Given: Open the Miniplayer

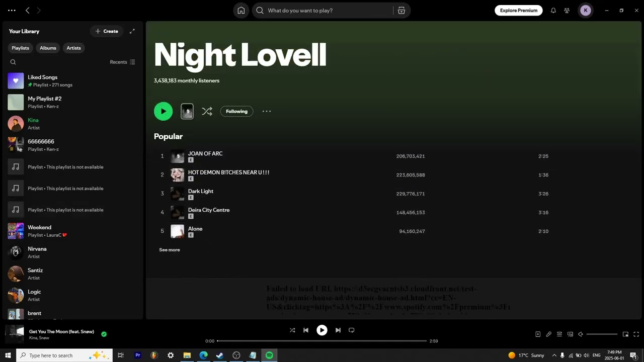Looking at the screenshot, I should pyautogui.click(x=625, y=334).
